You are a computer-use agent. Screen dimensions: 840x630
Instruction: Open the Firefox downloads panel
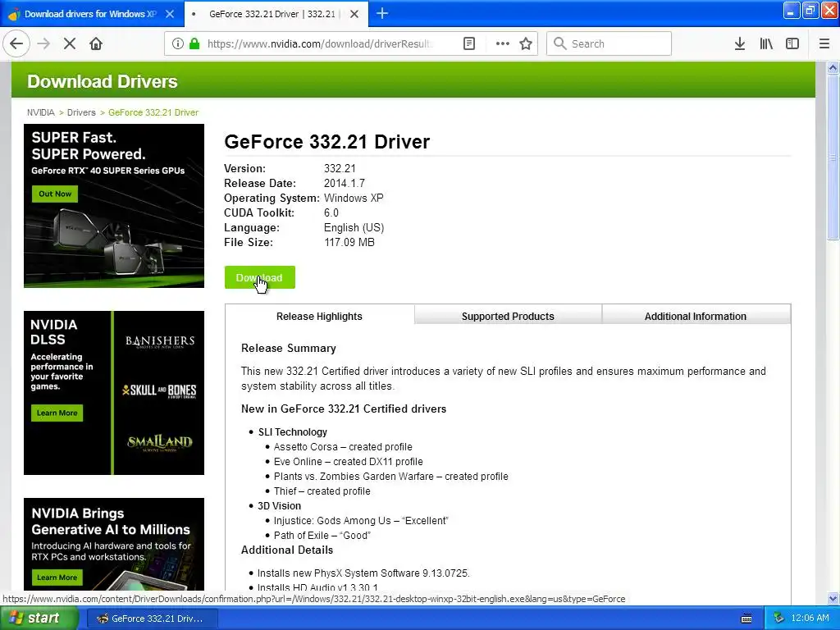tap(740, 43)
